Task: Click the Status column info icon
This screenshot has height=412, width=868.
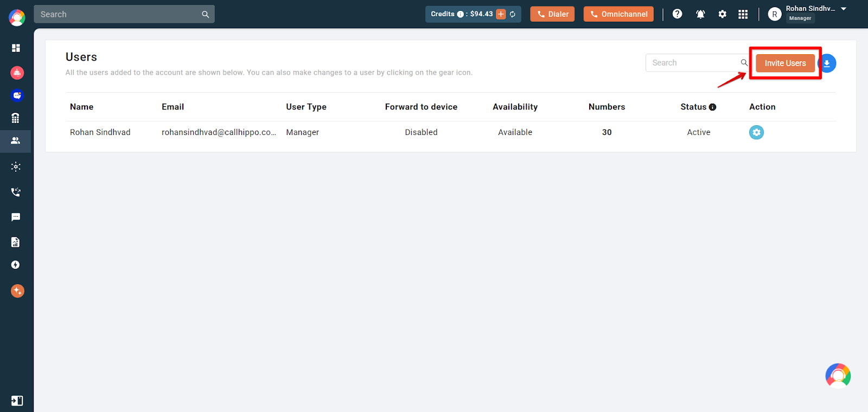Action: pos(712,107)
